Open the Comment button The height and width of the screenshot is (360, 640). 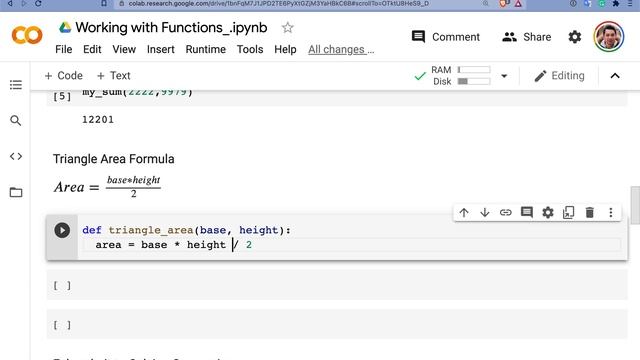click(446, 37)
